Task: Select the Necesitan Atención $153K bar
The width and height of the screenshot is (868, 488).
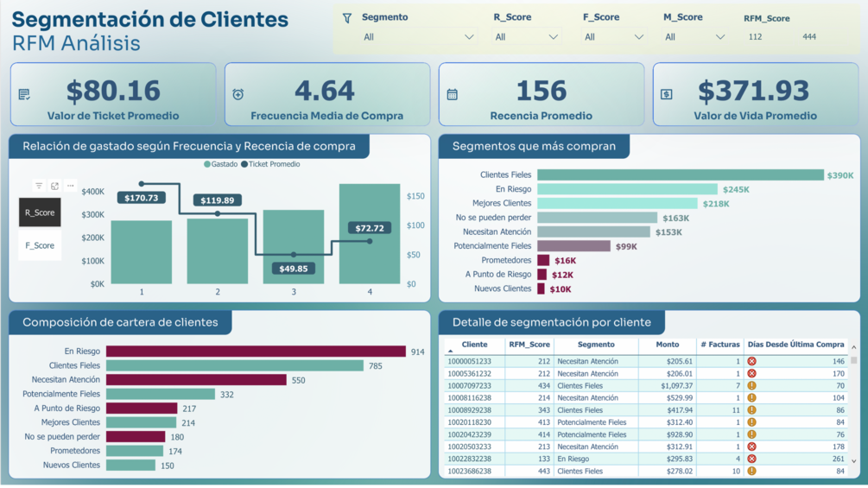Action: point(593,231)
